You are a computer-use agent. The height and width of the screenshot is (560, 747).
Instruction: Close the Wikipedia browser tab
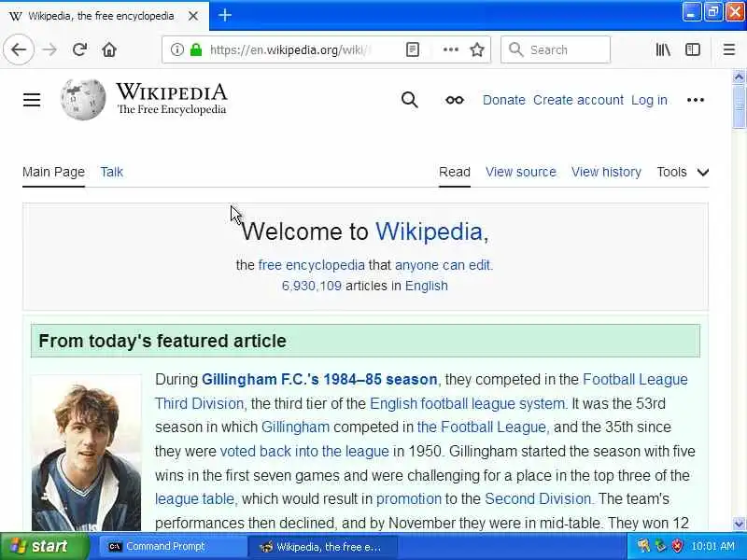point(193,16)
